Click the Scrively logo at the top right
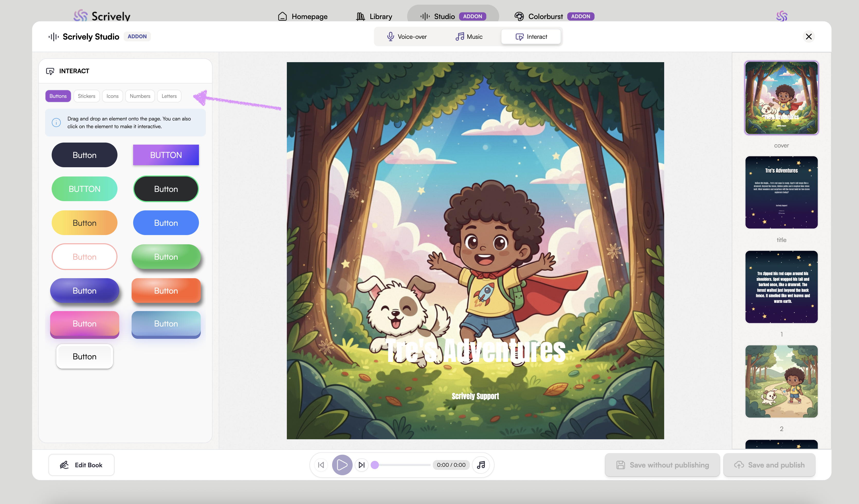Screen dimensions: 859x504 point(781,16)
